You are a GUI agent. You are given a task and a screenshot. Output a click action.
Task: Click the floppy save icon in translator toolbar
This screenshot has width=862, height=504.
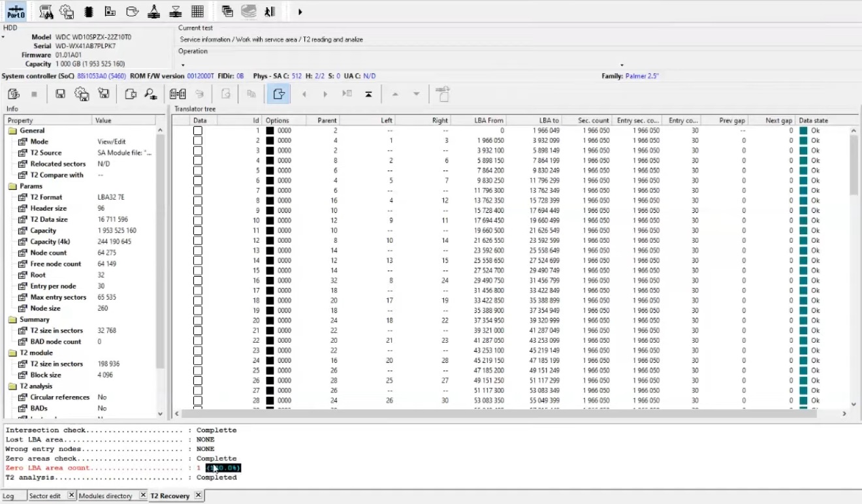pyautogui.click(x=60, y=94)
